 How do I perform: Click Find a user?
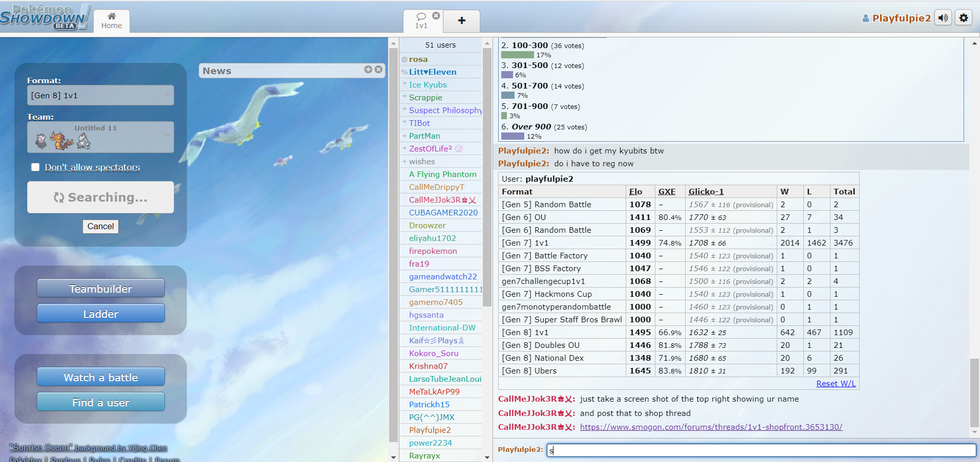pyautogui.click(x=101, y=402)
